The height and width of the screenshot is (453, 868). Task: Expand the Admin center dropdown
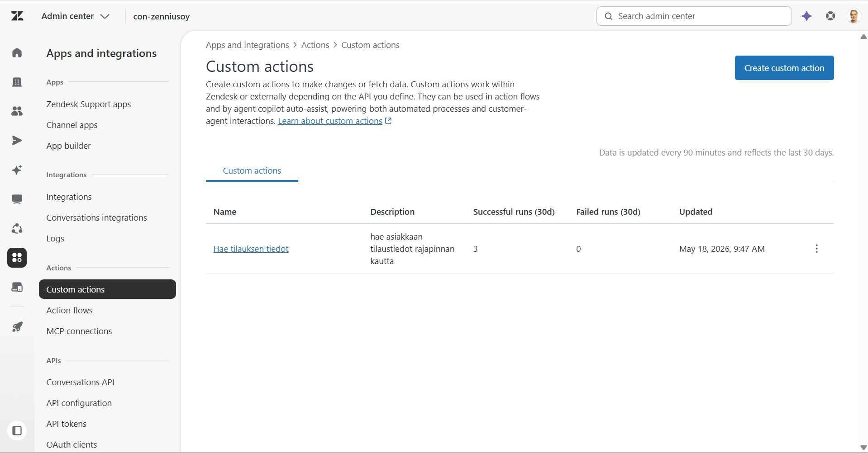point(76,16)
